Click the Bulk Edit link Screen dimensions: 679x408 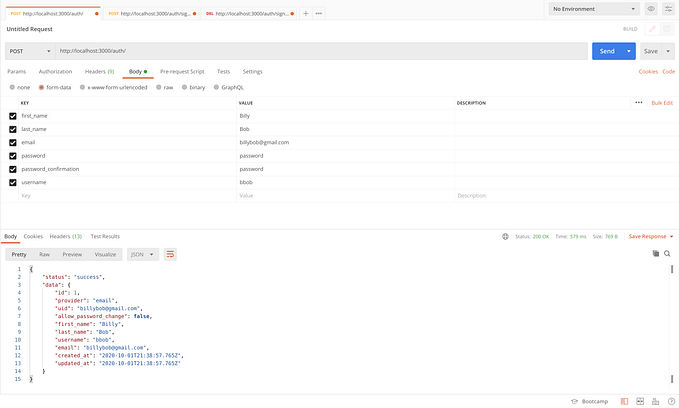(662, 103)
